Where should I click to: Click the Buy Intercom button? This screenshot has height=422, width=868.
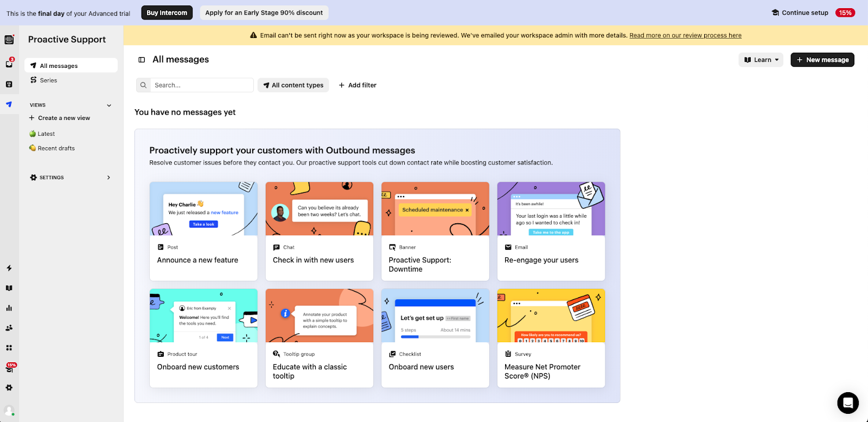[x=167, y=12]
